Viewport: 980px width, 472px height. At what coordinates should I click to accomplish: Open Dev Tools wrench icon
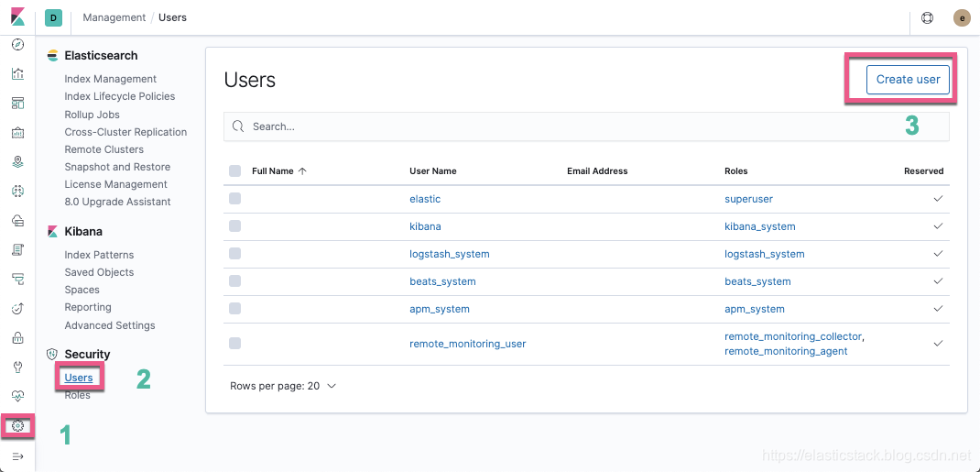click(x=18, y=367)
